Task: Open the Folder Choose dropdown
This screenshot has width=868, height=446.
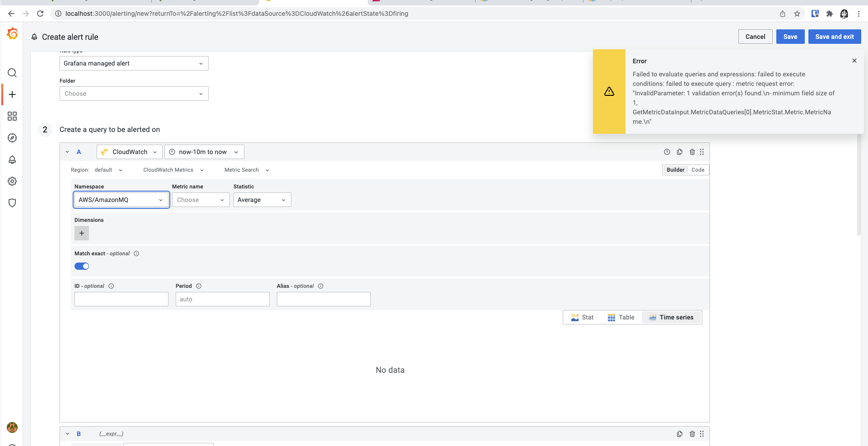Action: (134, 94)
